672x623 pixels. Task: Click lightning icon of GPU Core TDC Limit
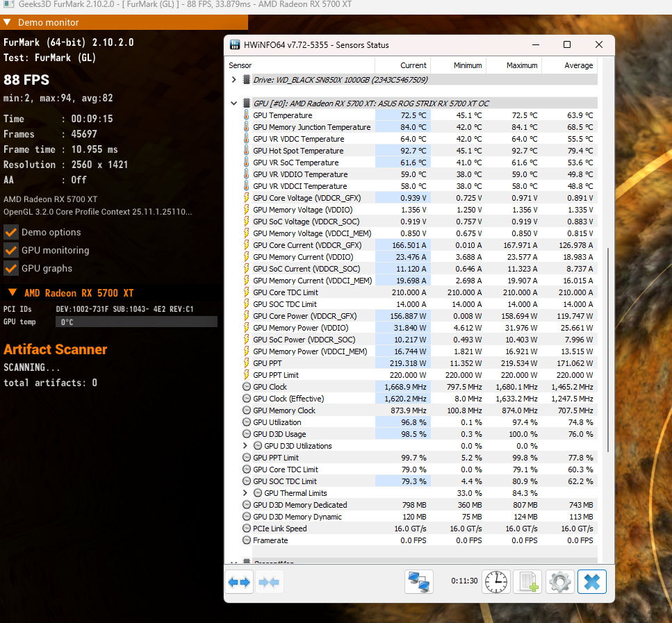(x=247, y=292)
